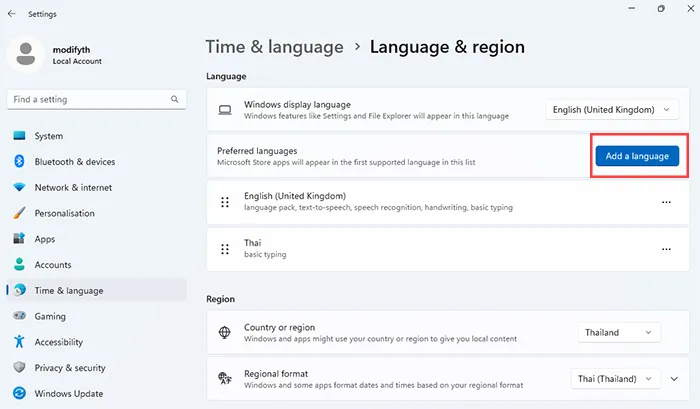Viewport: 700px width, 409px height.
Task: Click the Time & language globe icon
Action: (x=19, y=290)
